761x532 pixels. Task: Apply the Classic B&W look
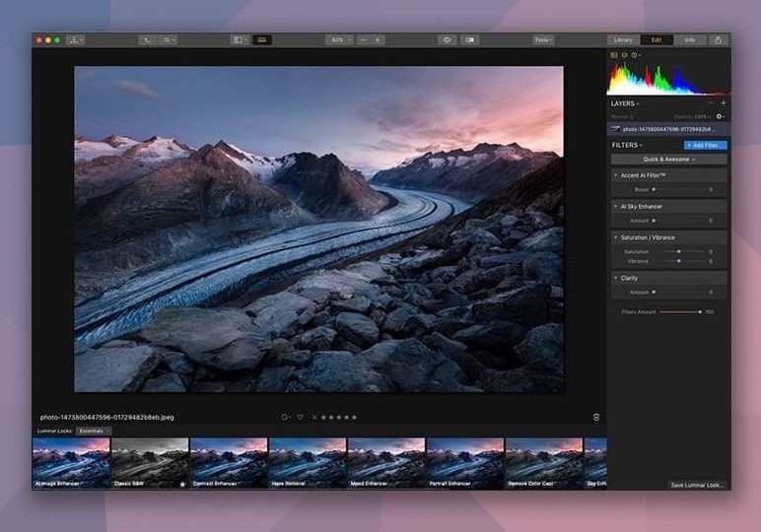click(150, 463)
